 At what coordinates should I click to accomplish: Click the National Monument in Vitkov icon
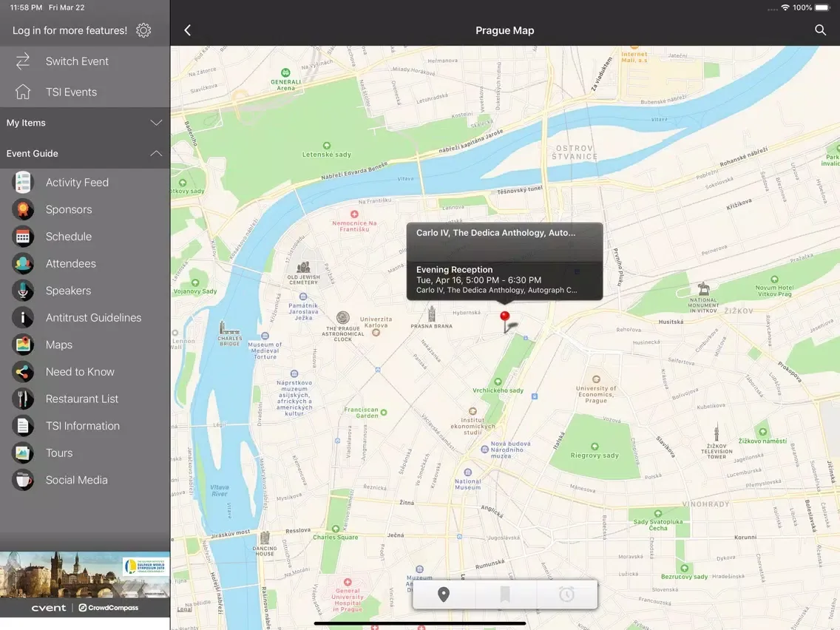pyautogui.click(x=703, y=288)
